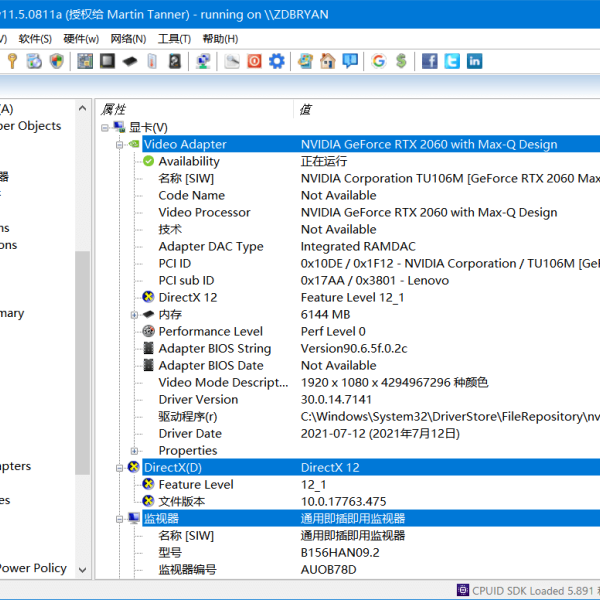Click the Integrated RAMDAC value

click(358, 246)
